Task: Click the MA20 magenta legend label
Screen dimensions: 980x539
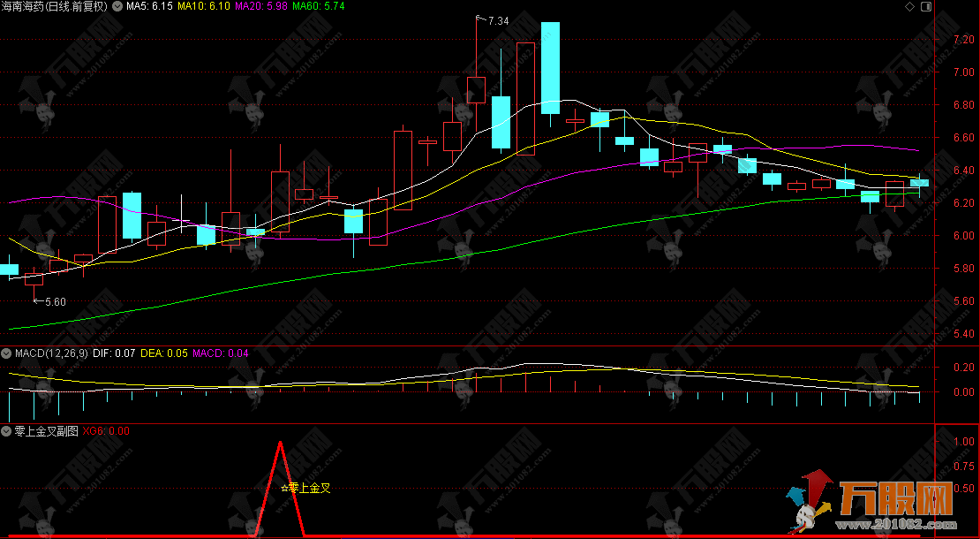Action: 261,6
